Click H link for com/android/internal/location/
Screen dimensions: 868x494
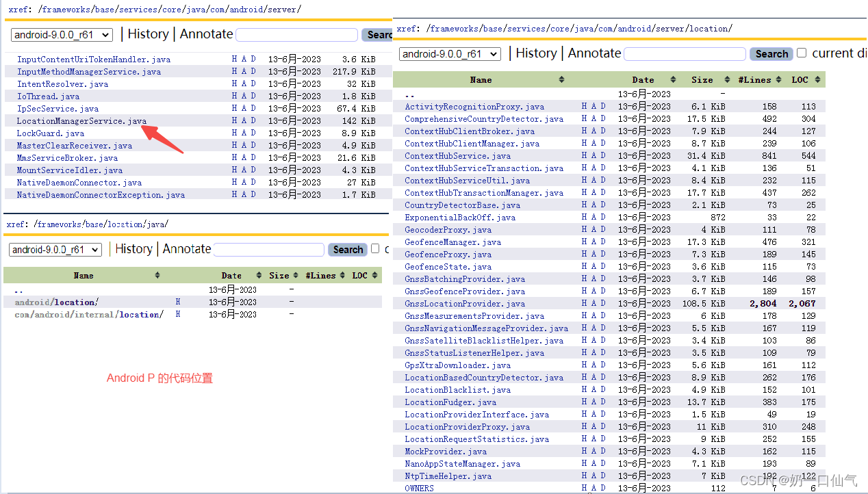[178, 314]
